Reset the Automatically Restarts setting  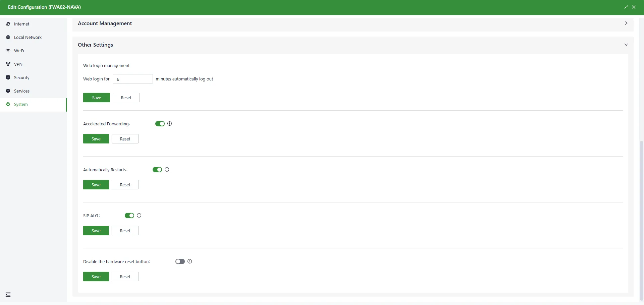pyautogui.click(x=125, y=185)
